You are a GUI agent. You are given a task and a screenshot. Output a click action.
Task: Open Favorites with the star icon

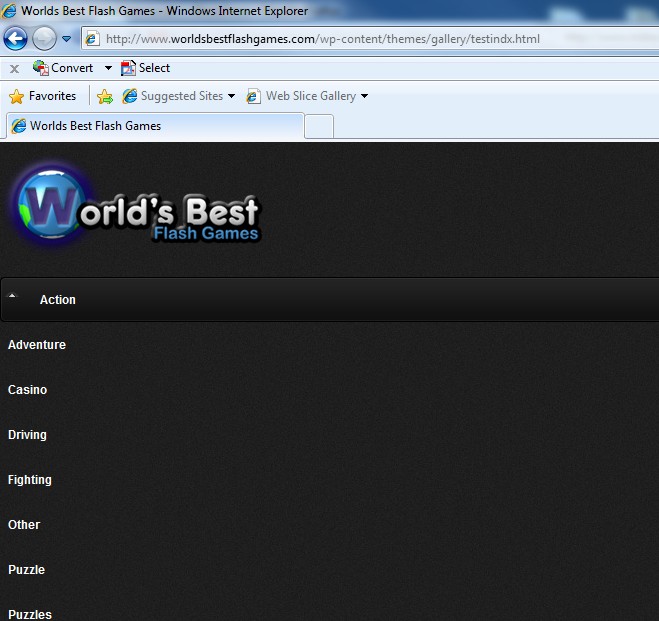click(43, 96)
